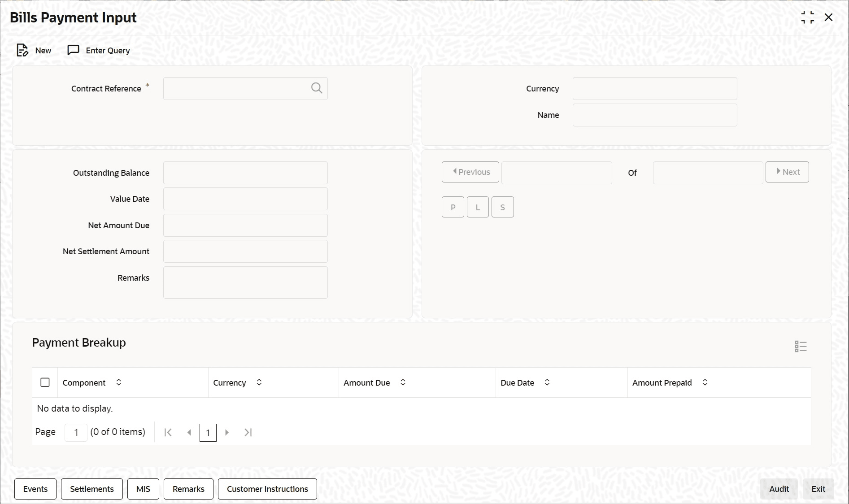Open the Payment Breakup list view icon
Screen dimensions: 849x504
[x=801, y=346]
